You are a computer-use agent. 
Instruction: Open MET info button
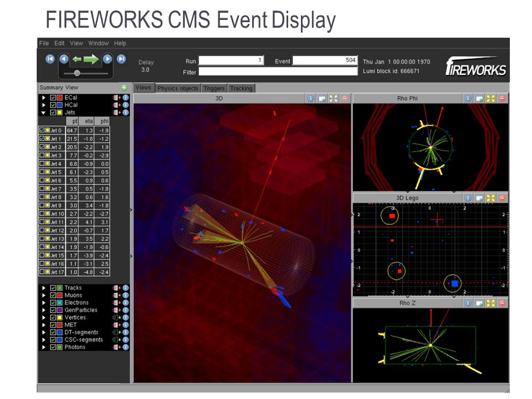126,325
